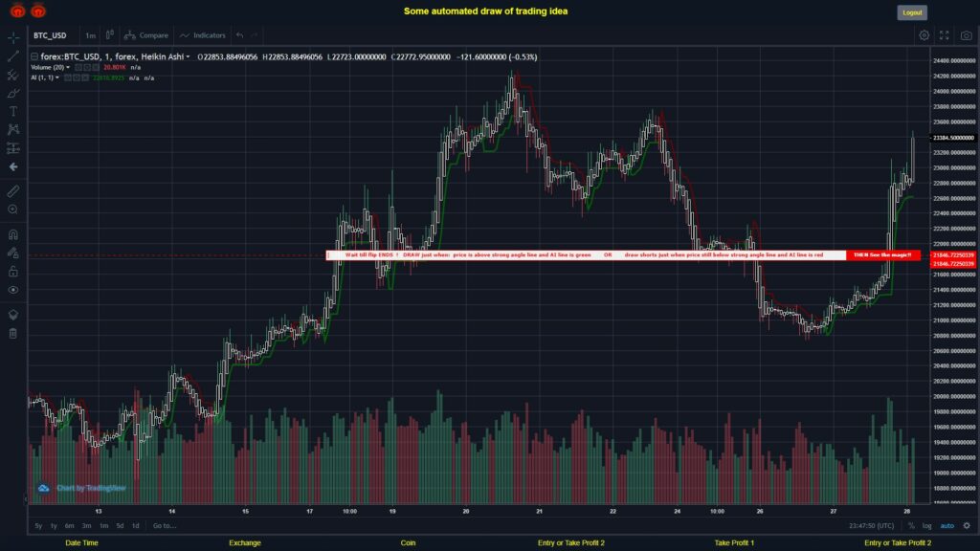Click the TradingView cloud logo icon
This screenshot has width=980, height=551.
43,488
